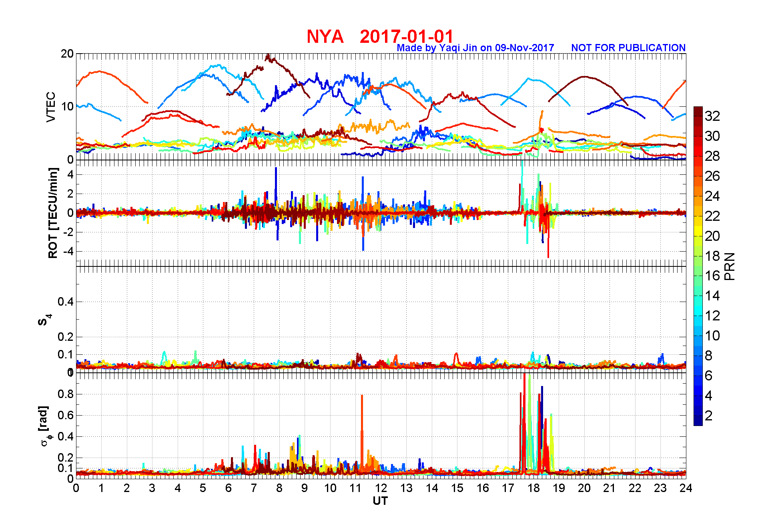Click sigma-phi axis tick value 0.6
The height and width of the screenshot is (532, 762).
click(x=66, y=415)
